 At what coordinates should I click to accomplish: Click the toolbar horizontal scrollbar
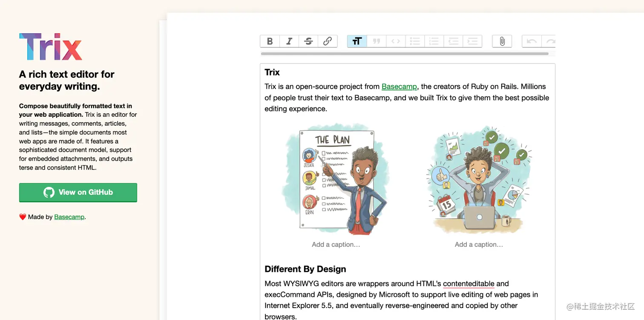405,54
